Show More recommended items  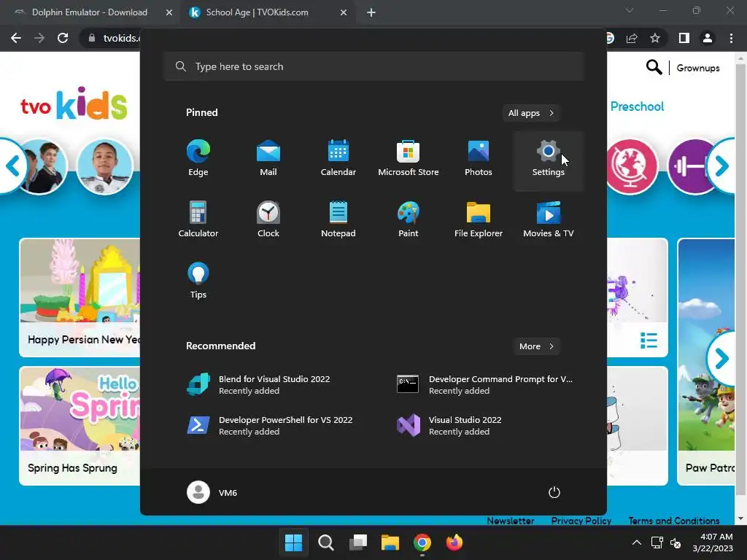(x=537, y=346)
